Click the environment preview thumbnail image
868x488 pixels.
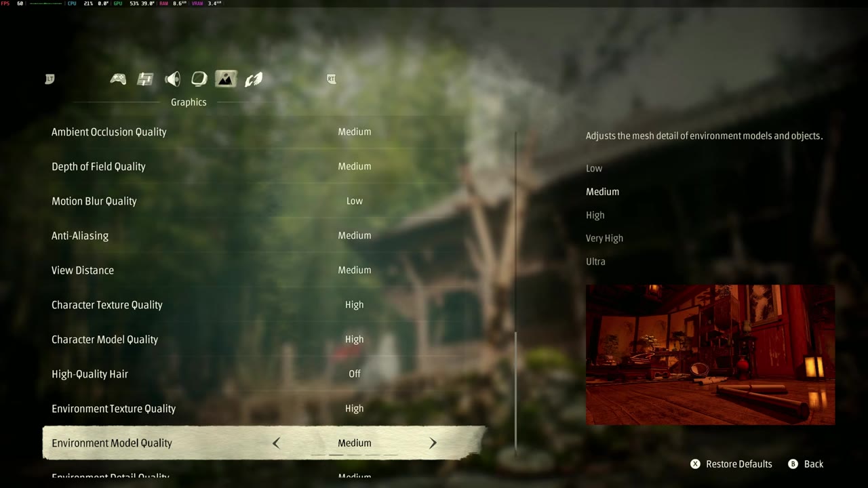pos(710,354)
